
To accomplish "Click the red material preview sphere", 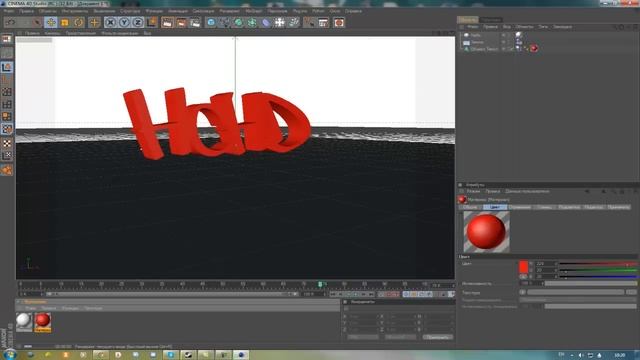I will coord(487,232).
